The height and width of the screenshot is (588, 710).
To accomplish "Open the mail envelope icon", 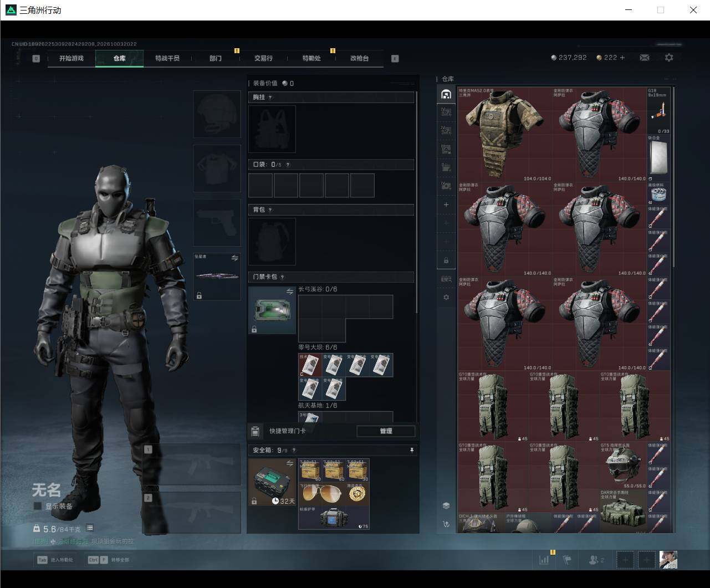I will 644,58.
